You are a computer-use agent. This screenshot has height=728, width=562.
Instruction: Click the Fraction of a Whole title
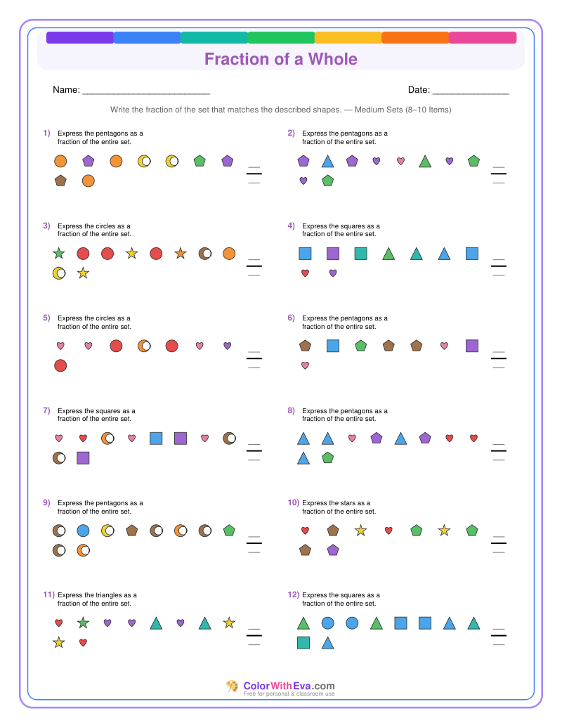(x=281, y=59)
